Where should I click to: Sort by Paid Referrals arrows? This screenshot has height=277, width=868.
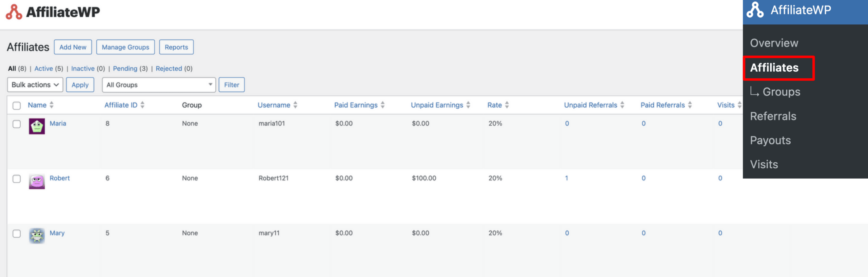pyautogui.click(x=690, y=105)
